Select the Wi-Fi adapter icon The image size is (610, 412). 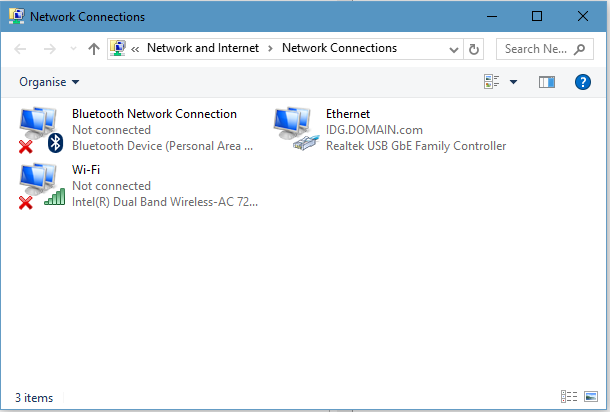pyautogui.click(x=42, y=186)
